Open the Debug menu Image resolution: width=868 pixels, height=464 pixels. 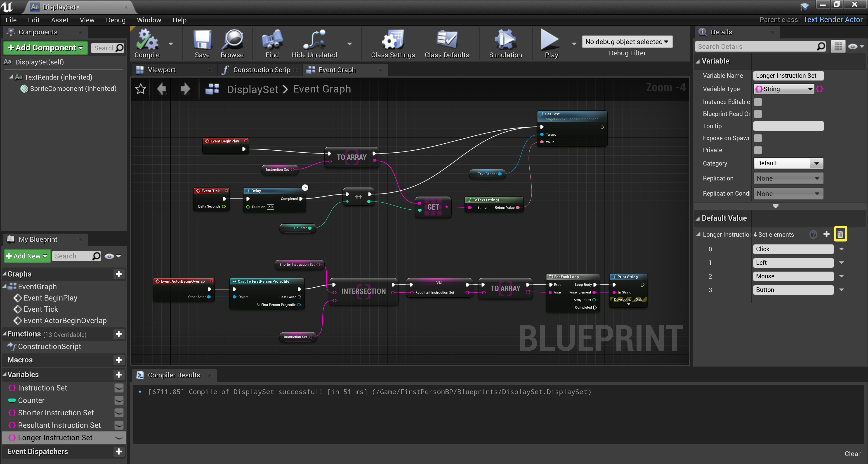pos(116,20)
